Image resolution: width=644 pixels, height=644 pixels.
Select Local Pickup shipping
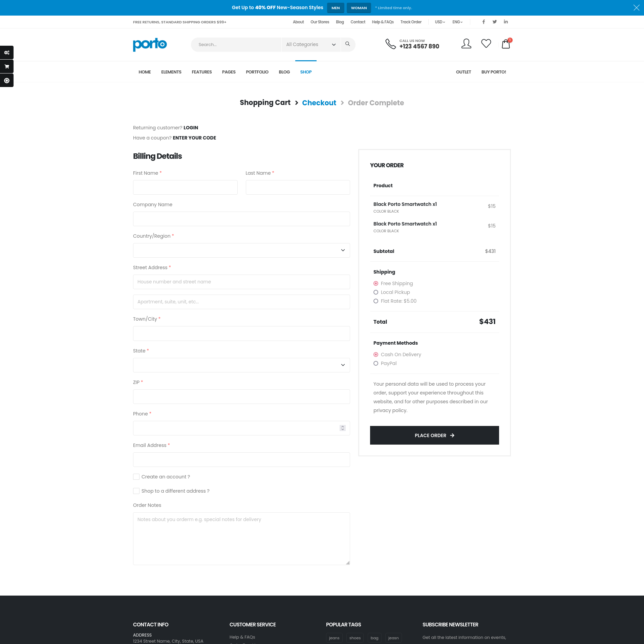click(x=376, y=292)
